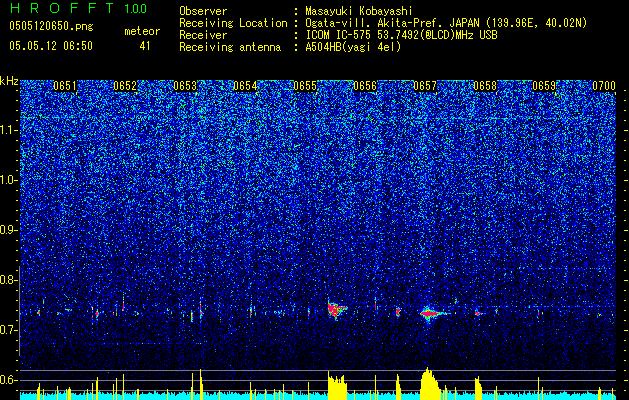This screenshot has height=400, width=629.
Task: Click the 0700 time marker
Action: 604,86
